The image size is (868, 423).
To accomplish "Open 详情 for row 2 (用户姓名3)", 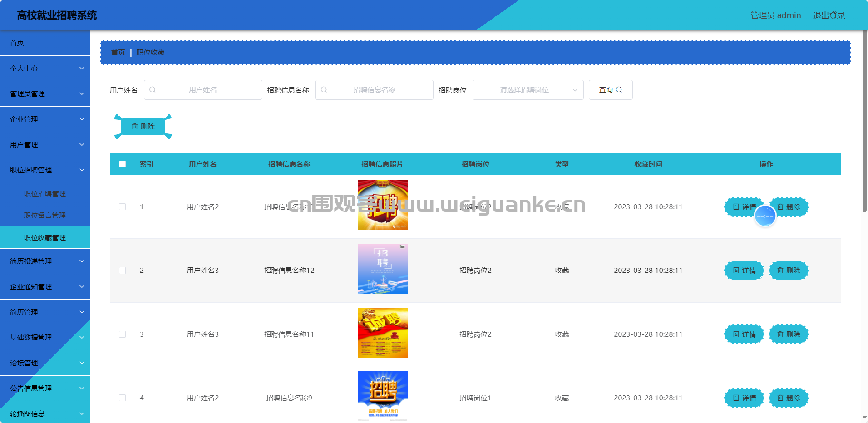I will tap(744, 271).
